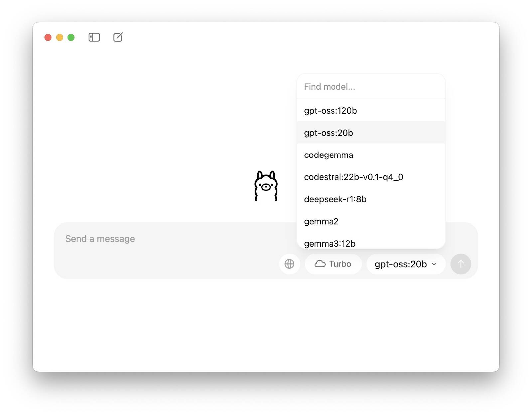Click the chevron next to gpt-oss:20b
532x415 pixels.
click(434, 264)
